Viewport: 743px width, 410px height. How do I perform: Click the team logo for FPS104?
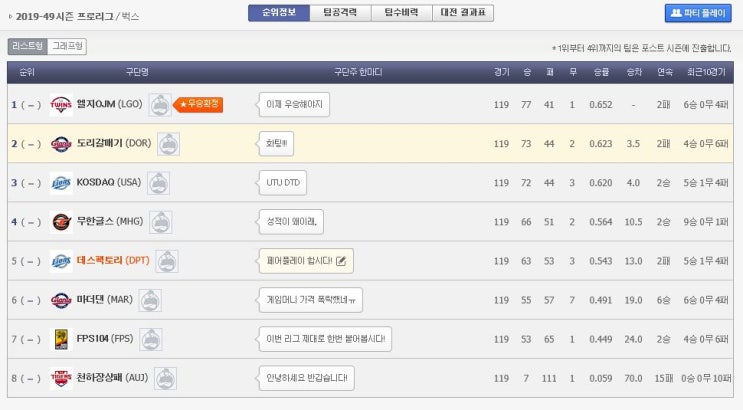(61, 339)
